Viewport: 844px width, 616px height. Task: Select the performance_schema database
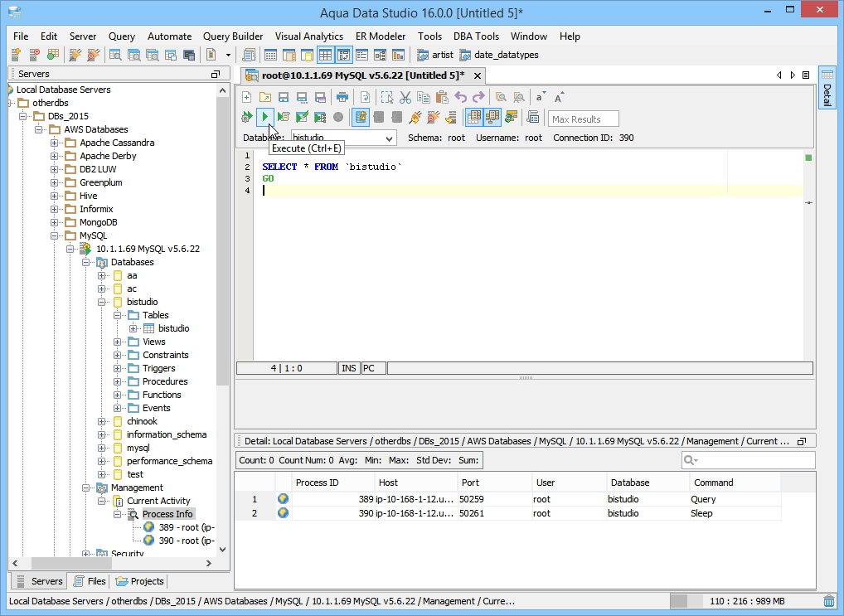[170, 462]
